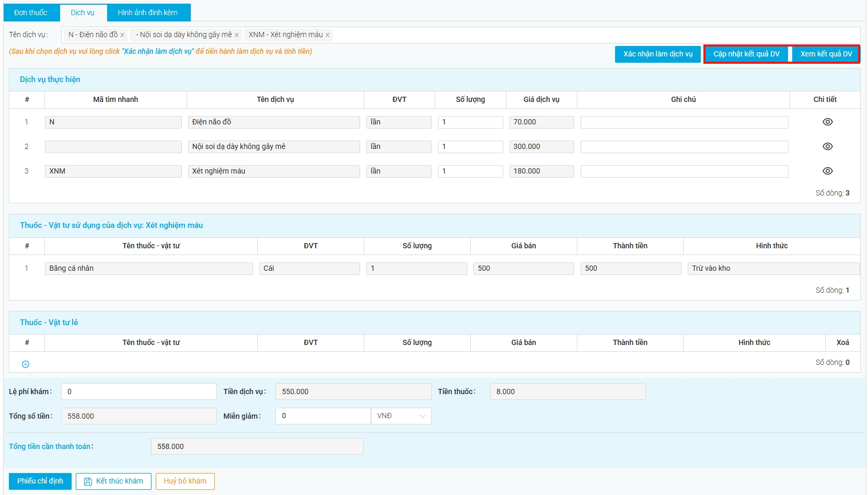This screenshot has height=495, width=868.
Task: Click the Tiền dịch vụ 550.000 field
Action: pos(353,392)
